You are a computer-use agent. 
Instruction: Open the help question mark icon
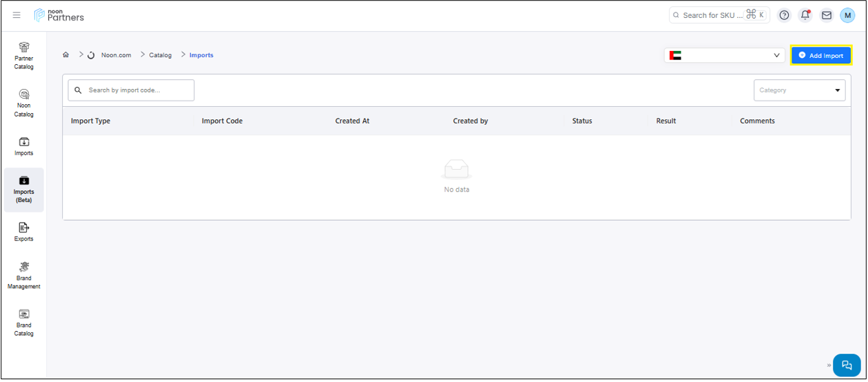[784, 15]
